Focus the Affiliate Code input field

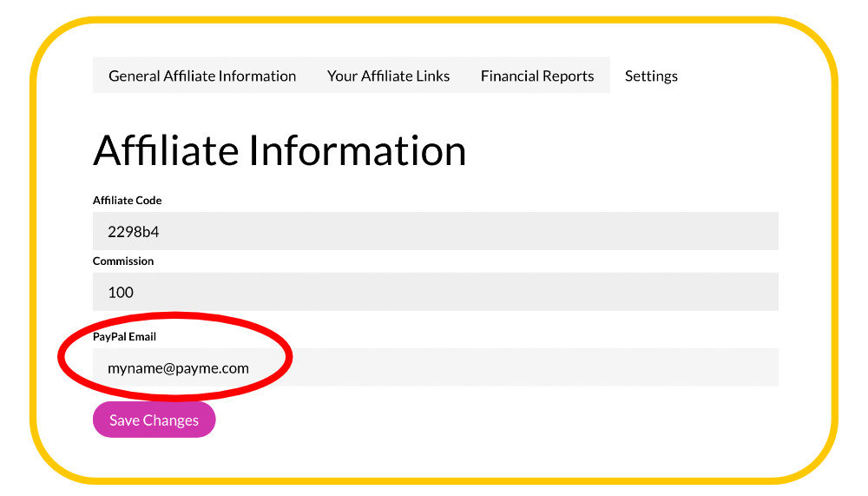coord(436,231)
